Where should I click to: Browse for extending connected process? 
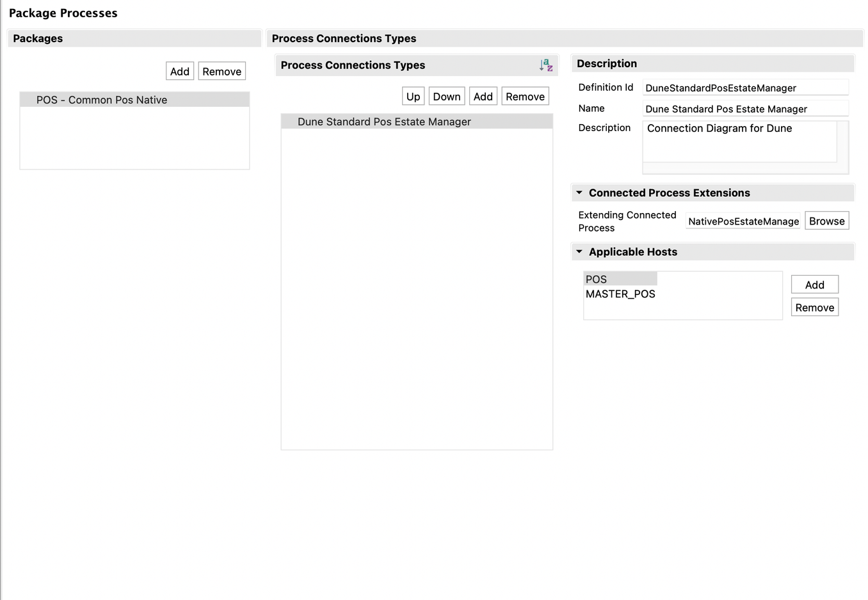pos(827,221)
